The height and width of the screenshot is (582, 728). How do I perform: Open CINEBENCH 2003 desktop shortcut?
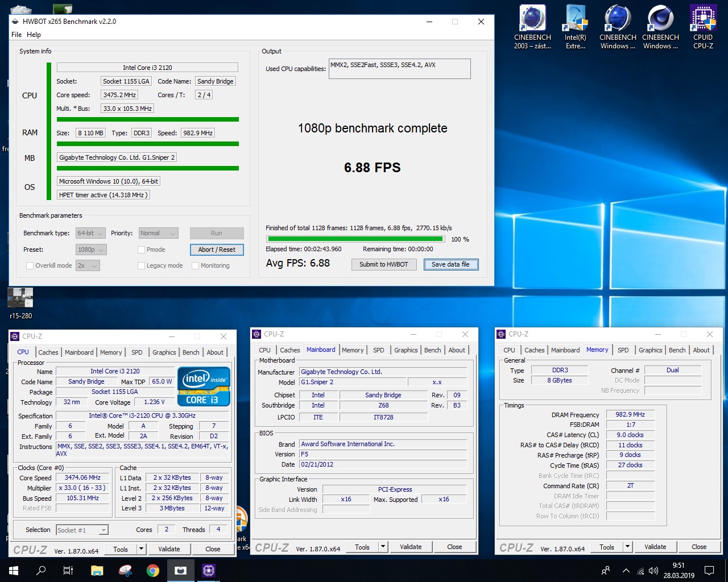pyautogui.click(x=532, y=27)
